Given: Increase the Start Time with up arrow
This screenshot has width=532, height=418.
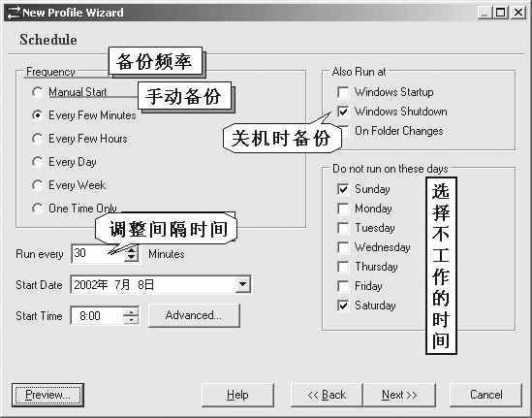Looking at the screenshot, I should click(131, 311).
